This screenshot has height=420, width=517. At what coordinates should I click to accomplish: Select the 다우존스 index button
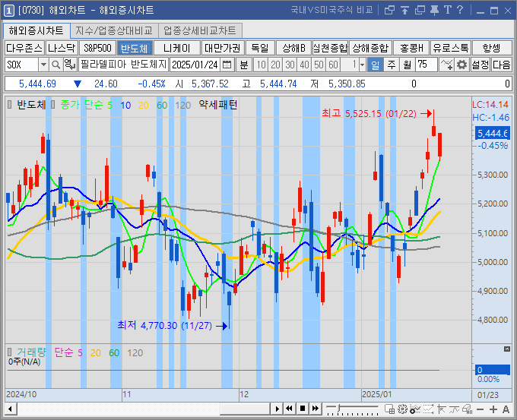point(24,48)
